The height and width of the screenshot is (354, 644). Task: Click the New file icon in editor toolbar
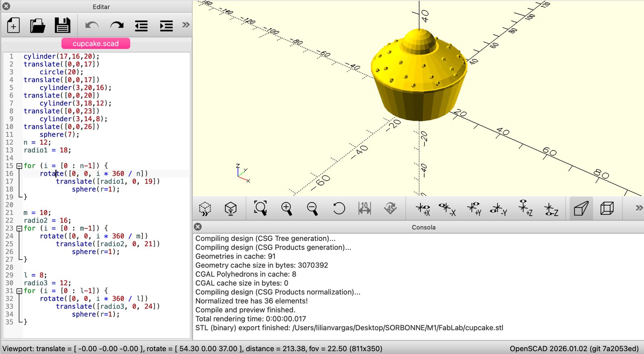point(13,26)
